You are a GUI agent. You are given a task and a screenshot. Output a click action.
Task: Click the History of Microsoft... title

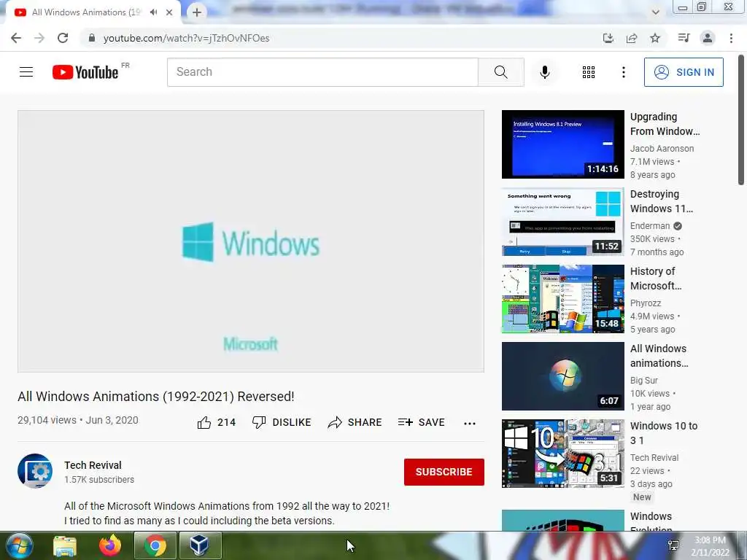point(656,278)
